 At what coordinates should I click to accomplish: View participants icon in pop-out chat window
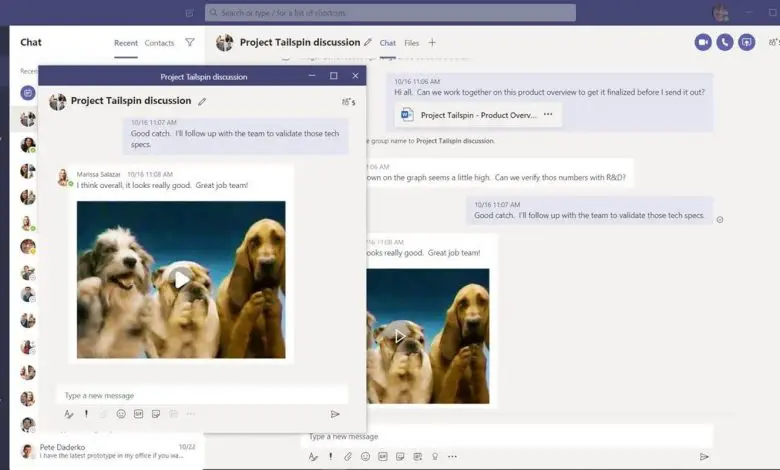348,102
